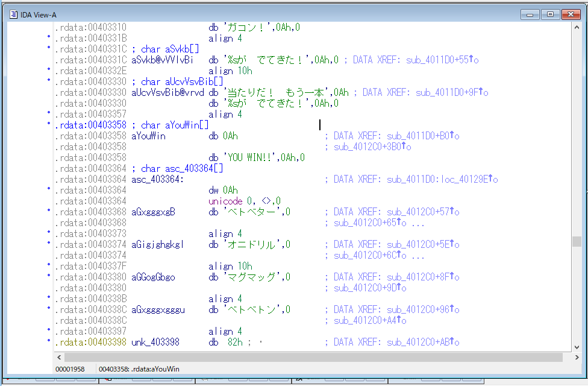Follow xref sub_4011D0+9F
Screen dimensions: 588x386
pyautogui.click(x=452, y=92)
